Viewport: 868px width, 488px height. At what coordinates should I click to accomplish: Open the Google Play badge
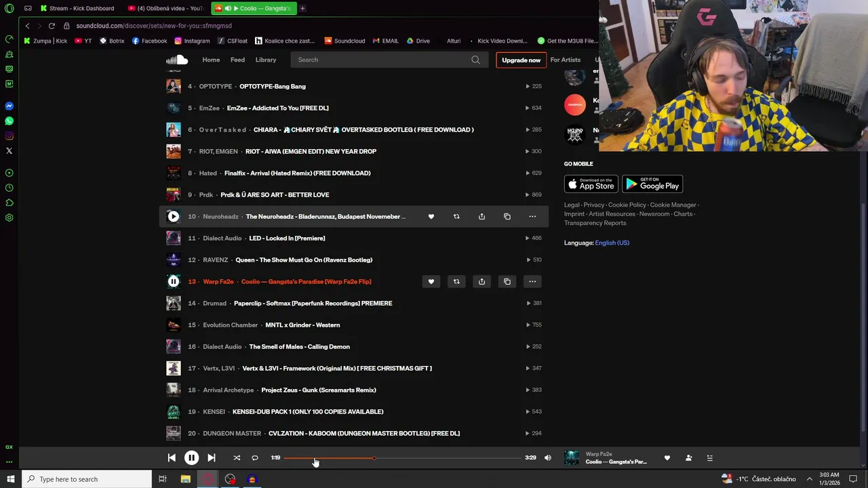click(x=652, y=184)
